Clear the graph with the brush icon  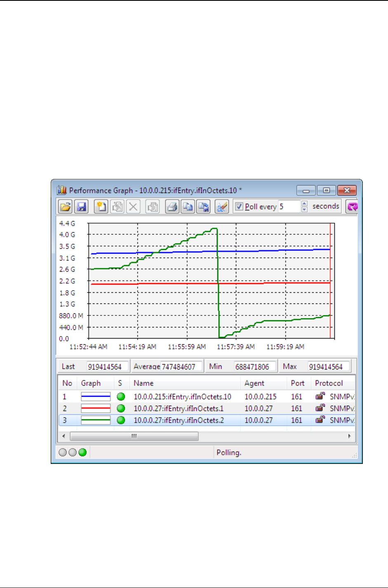[x=222, y=206]
